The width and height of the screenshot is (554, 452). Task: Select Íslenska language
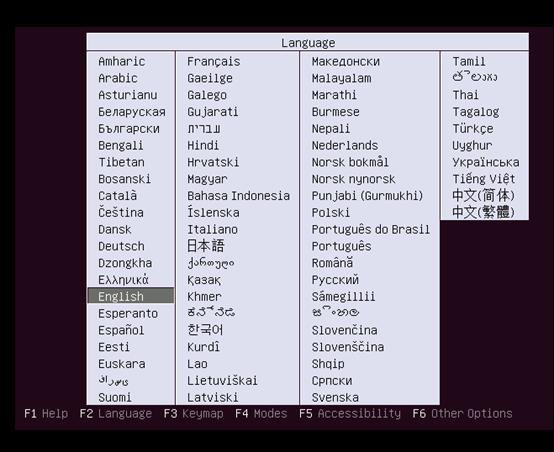(x=213, y=212)
